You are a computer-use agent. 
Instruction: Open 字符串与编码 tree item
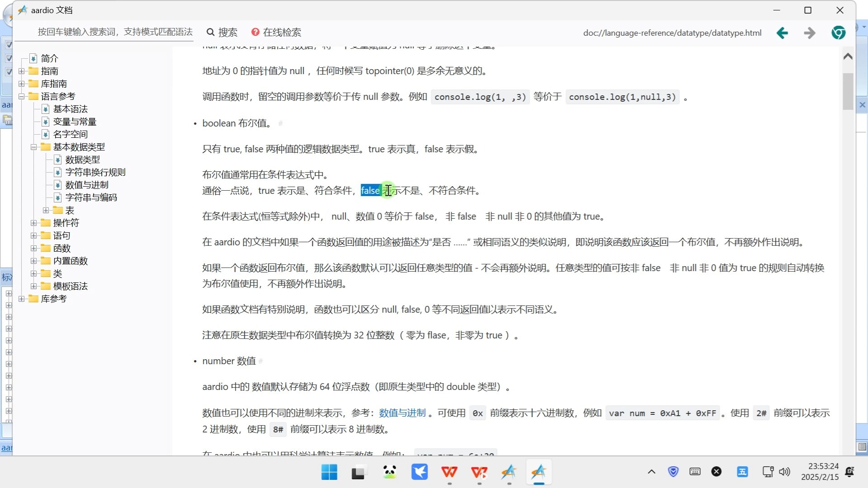(91, 197)
